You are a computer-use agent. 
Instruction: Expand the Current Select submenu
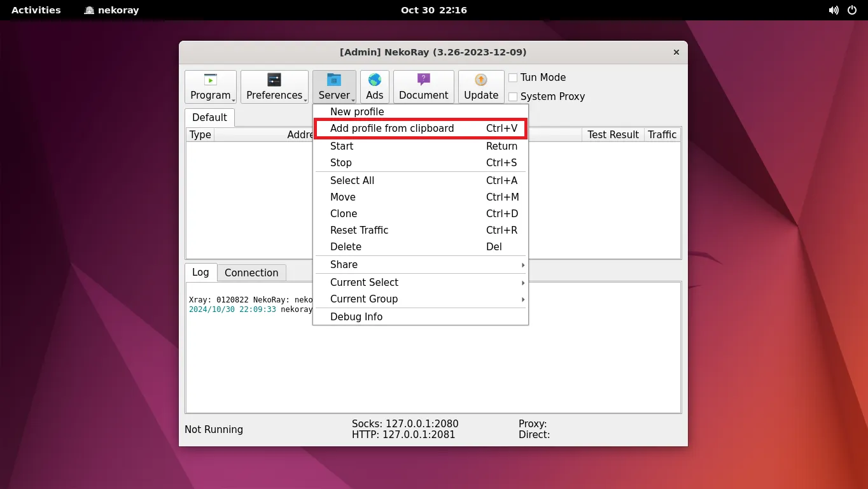pos(421,283)
